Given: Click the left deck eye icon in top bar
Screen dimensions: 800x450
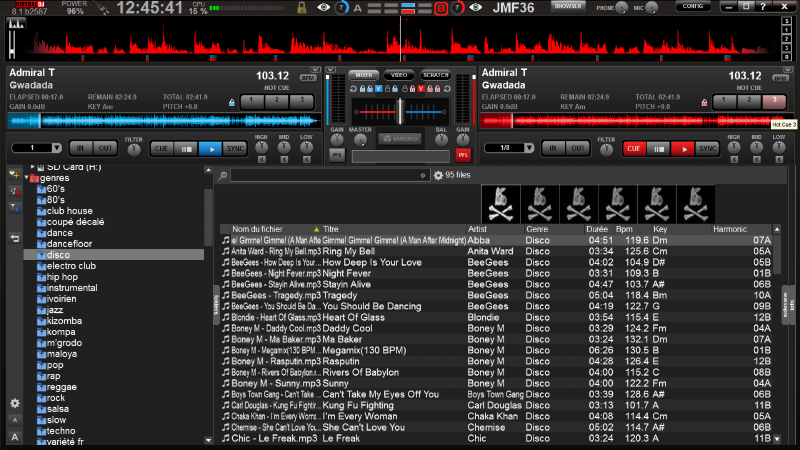Looking at the screenshot, I should coord(322,8).
